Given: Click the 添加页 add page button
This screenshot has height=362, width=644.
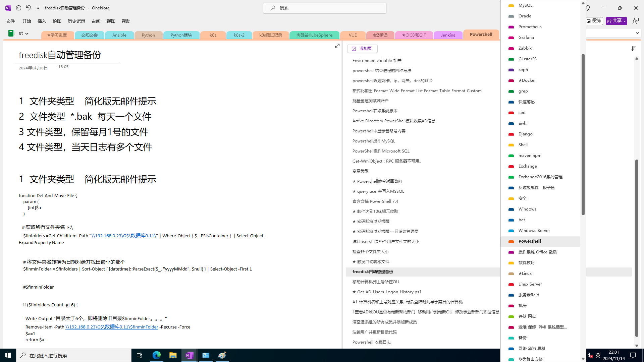Looking at the screenshot, I should coord(362,49).
